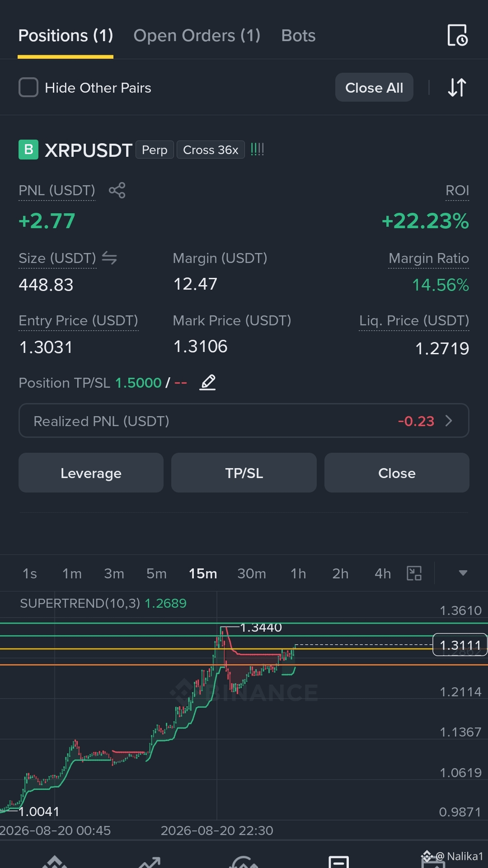Viewport: 488px width, 868px height.
Task: Expand more chart intervals dropdown arrow
Action: pos(463,573)
